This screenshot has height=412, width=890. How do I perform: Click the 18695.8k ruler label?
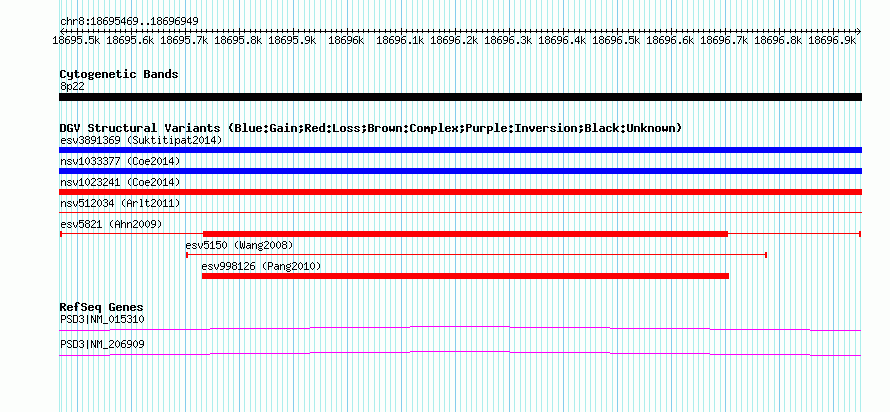(238, 41)
